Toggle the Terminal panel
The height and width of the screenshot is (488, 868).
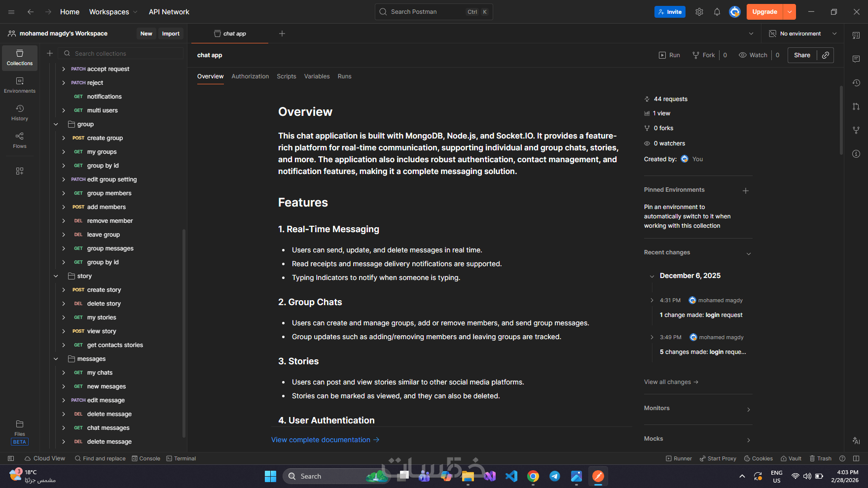[181, 458]
